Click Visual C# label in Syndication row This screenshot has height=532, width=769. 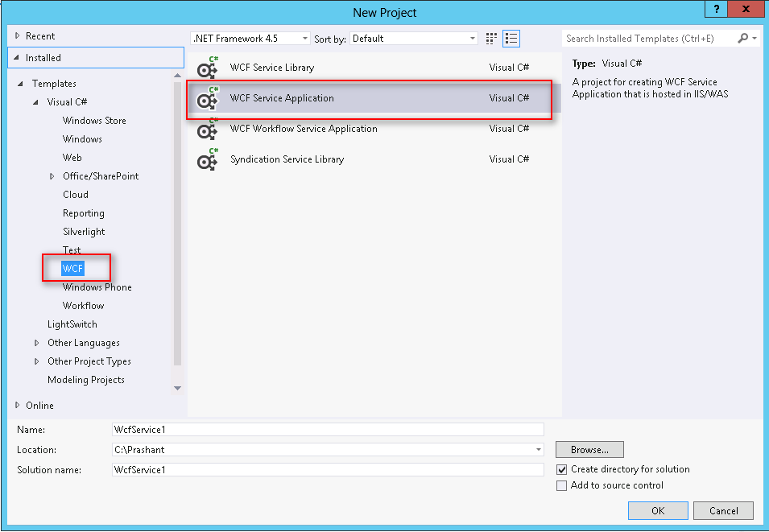coord(509,159)
